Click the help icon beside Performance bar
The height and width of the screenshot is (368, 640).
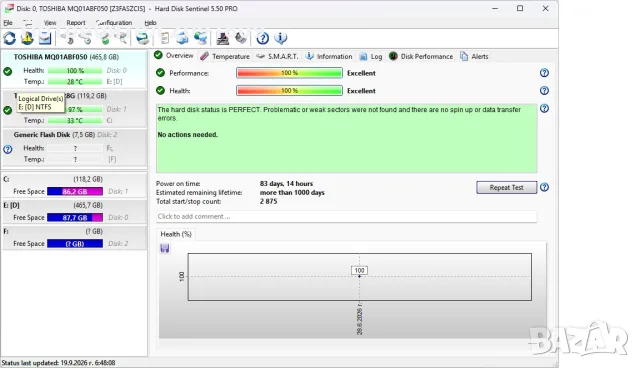[544, 73]
